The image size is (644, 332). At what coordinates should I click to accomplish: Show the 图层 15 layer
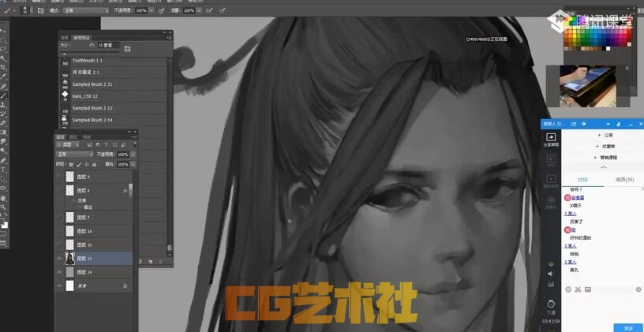pos(59,244)
